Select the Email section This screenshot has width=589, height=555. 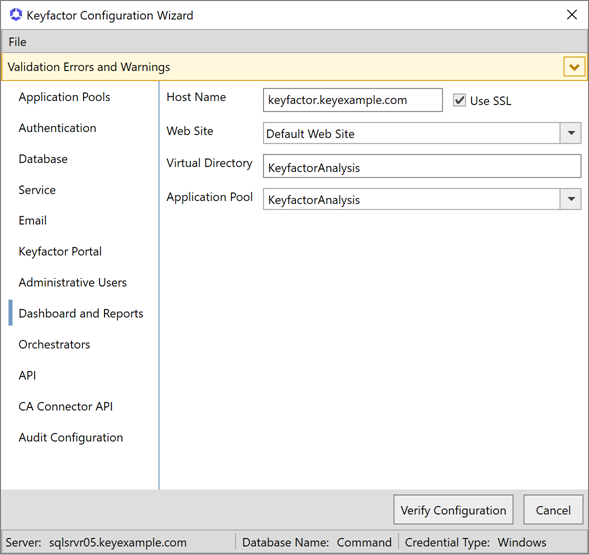pos(33,221)
